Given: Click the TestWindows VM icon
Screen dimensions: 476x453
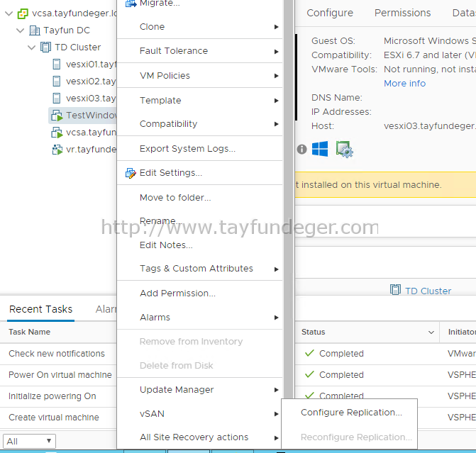Looking at the screenshot, I should pos(57,116).
